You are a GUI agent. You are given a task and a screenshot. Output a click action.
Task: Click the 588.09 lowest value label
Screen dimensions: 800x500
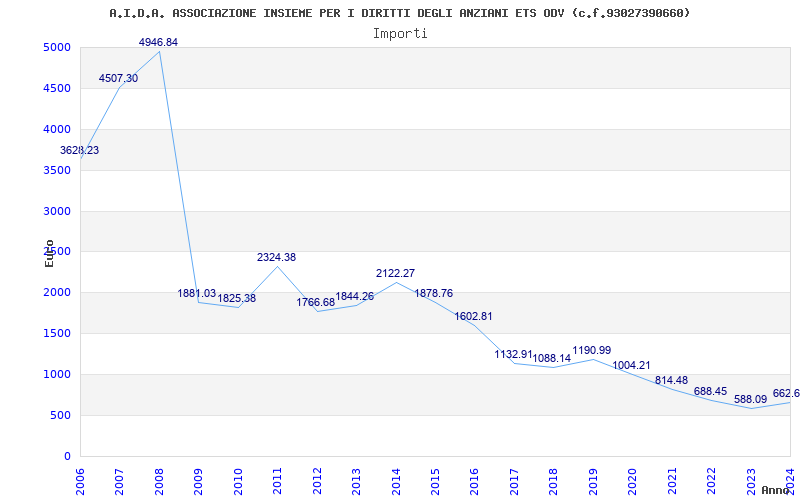[749, 399]
